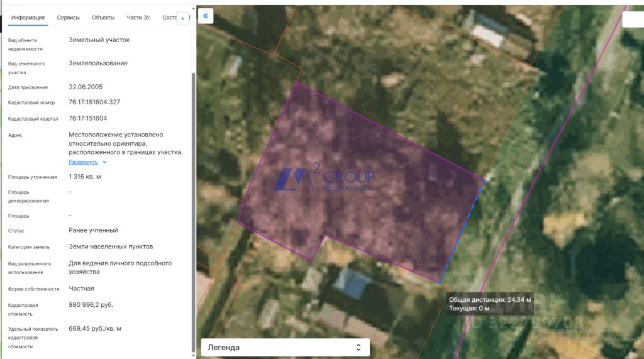
Task: Click cadastral number 76:17:151604:327 value
Action: (x=94, y=102)
